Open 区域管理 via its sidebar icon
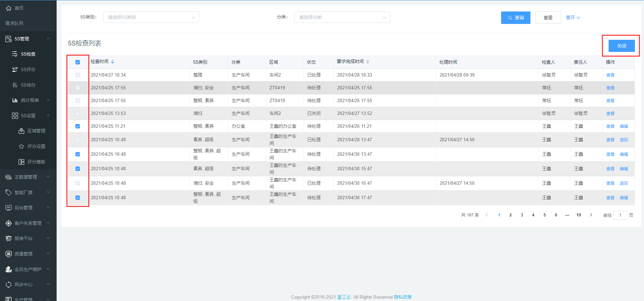This screenshot has width=644, height=301. [21, 131]
